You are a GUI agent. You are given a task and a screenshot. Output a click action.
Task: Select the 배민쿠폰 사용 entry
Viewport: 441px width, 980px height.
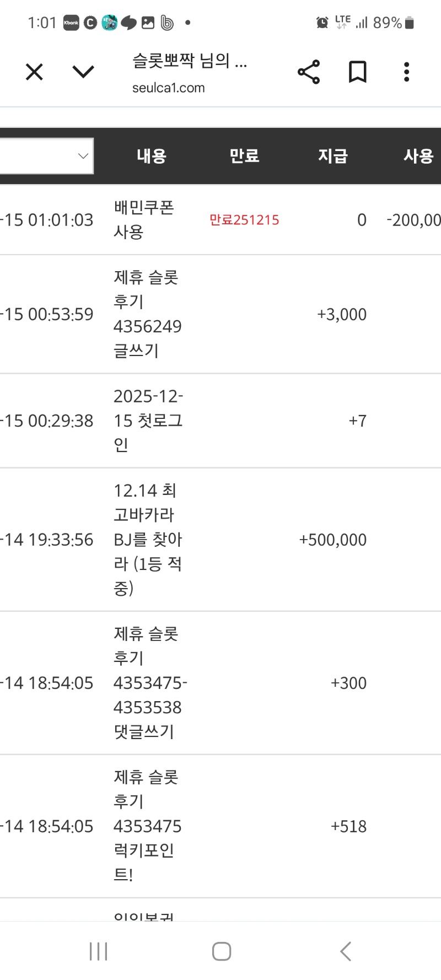(x=144, y=219)
